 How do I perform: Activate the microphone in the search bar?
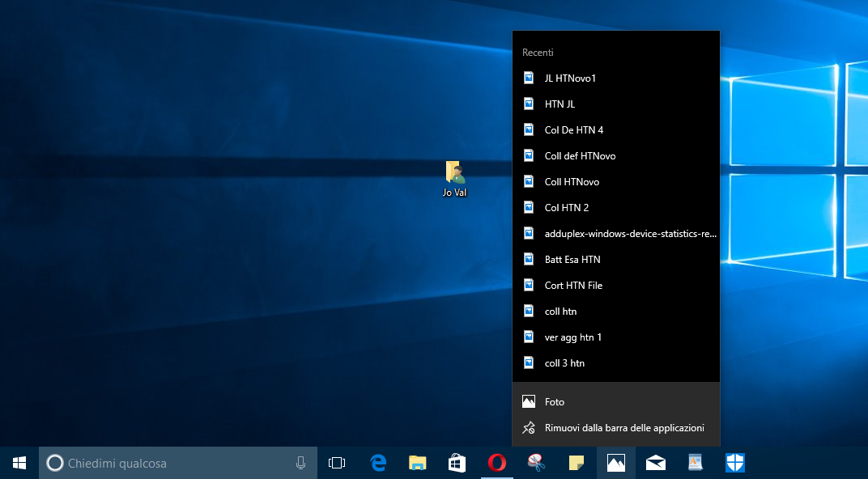300,462
